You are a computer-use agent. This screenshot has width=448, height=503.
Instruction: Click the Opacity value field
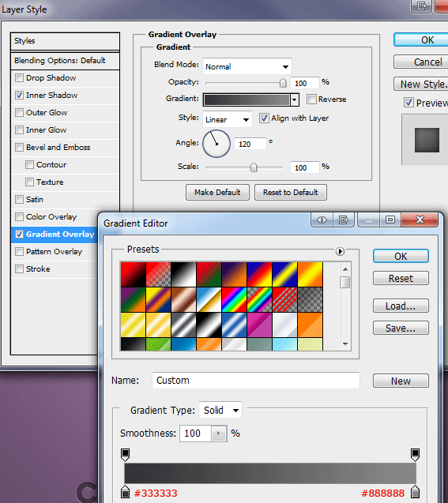305,83
